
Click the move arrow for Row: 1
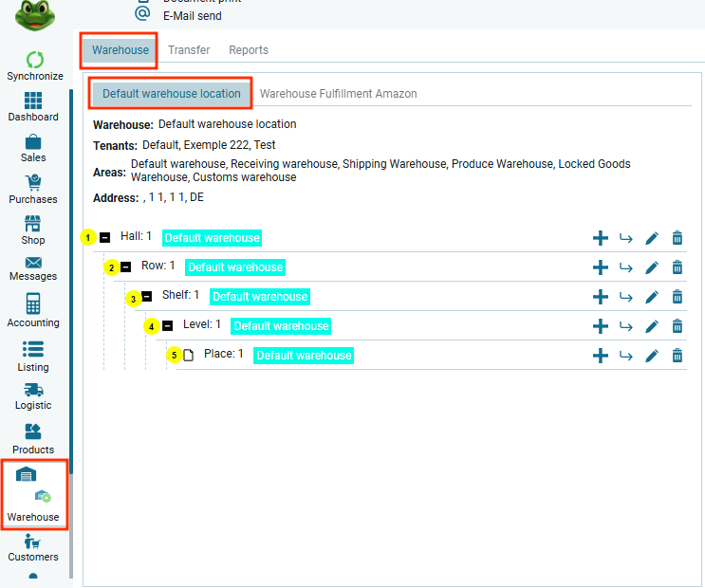coord(625,267)
